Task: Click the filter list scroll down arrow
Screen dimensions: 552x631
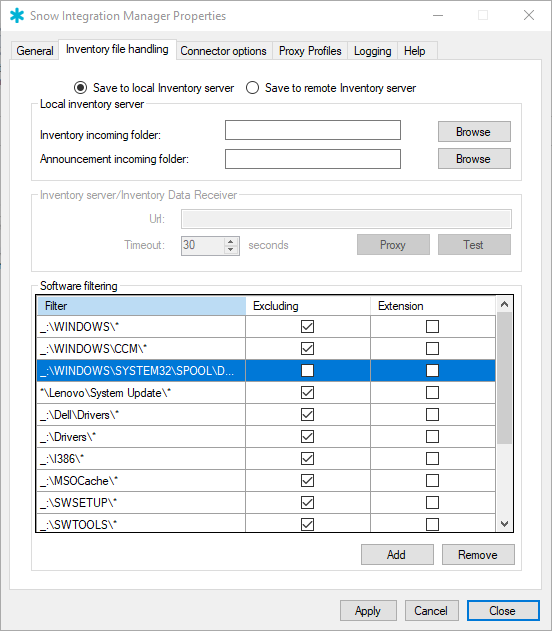Action: 505,524
